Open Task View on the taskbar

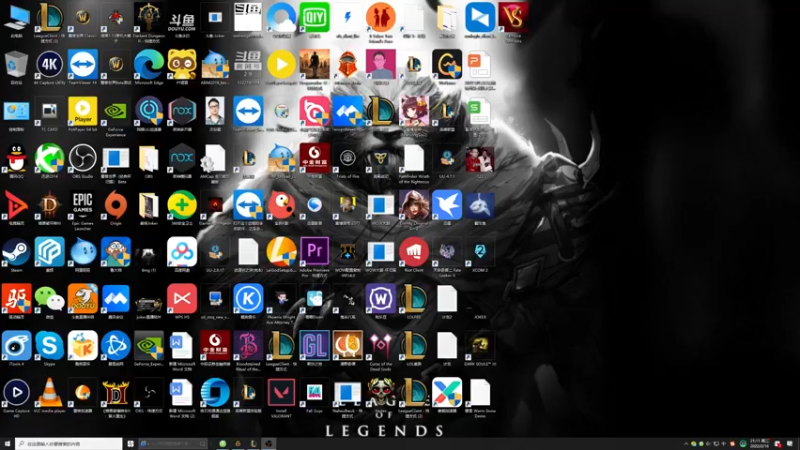(131, 444)
